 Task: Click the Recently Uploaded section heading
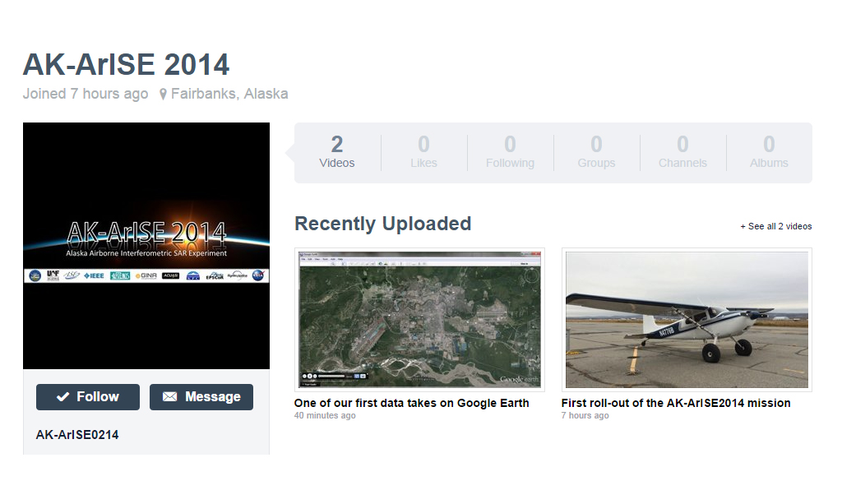click(382, 224)
